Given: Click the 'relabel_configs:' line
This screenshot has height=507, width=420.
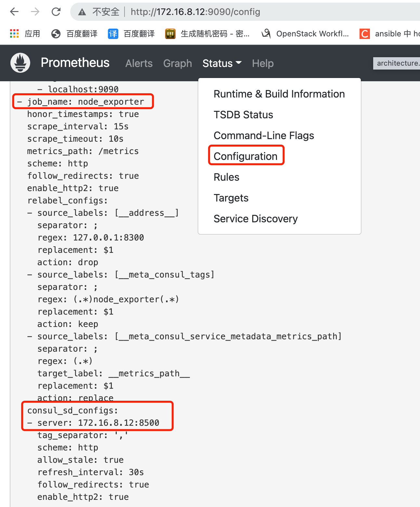Looking at the screenshot, I should click(68, 201).
